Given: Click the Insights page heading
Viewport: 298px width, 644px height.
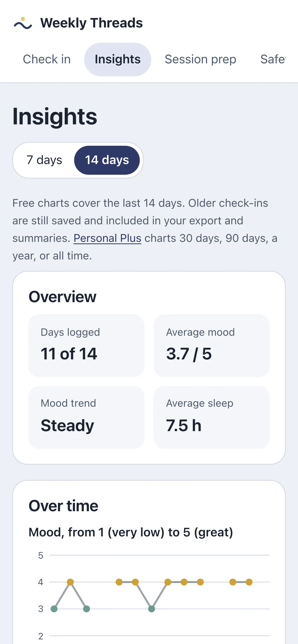Looking at the screenshot, I should pyautogui.click(x=55, y=116).
